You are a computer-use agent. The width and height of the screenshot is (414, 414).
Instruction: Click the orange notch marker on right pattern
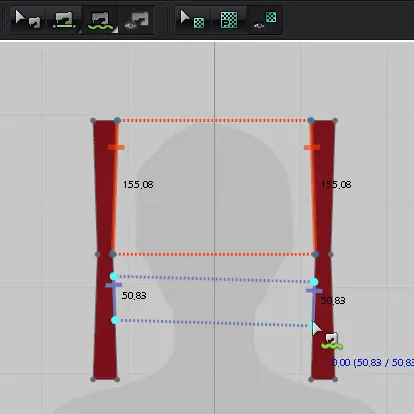click(312, 147)
